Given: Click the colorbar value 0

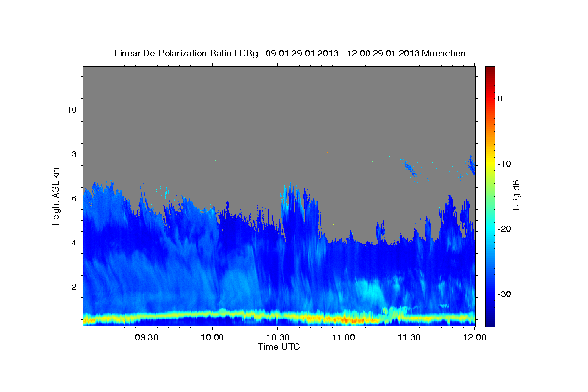Looking at the screenshot, I should tap(500, 98).
